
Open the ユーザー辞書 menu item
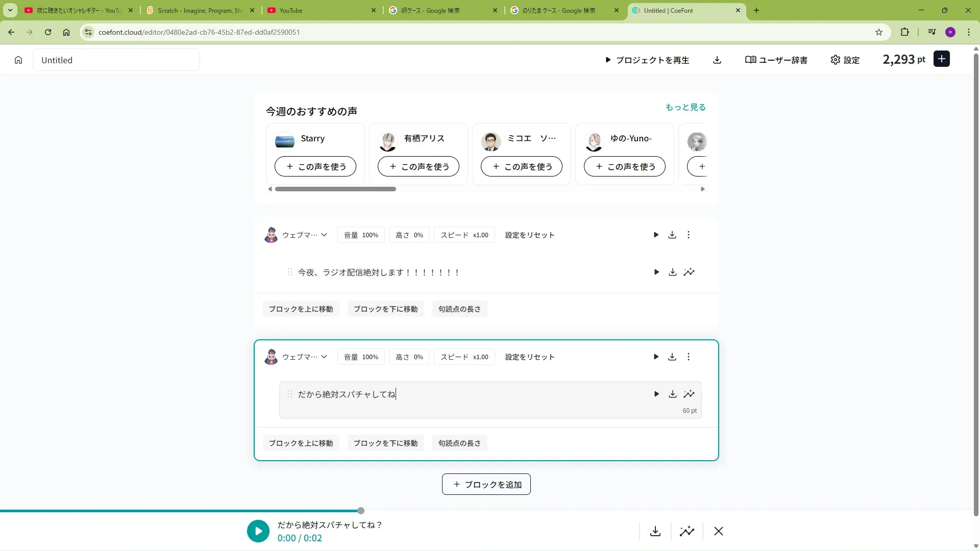776,60
